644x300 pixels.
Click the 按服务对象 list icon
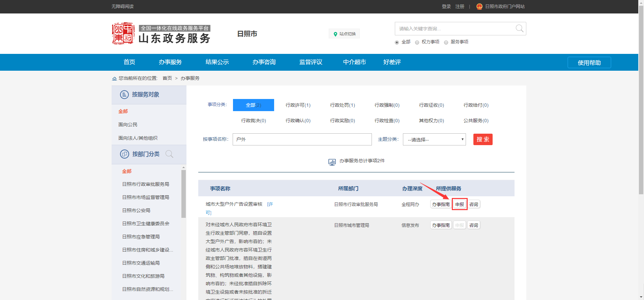click(124, 95)
